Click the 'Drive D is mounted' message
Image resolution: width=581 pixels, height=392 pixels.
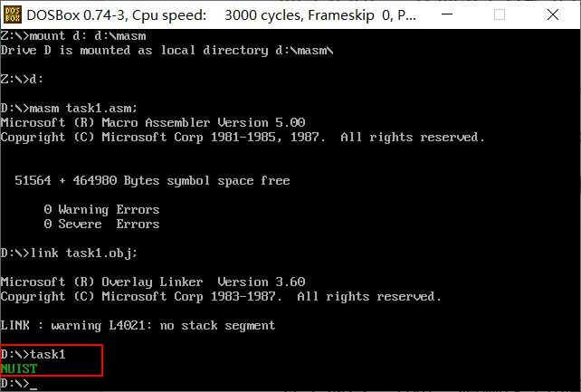point(167,51)
